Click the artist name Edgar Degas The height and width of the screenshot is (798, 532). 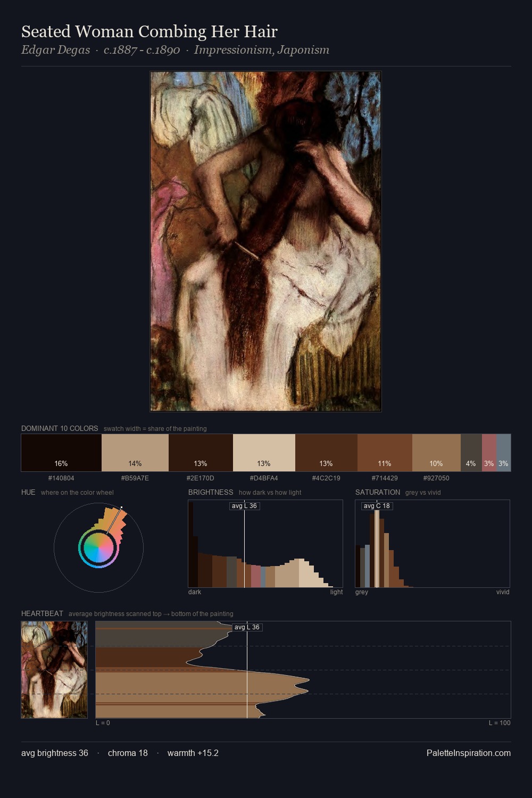[56, 50]
